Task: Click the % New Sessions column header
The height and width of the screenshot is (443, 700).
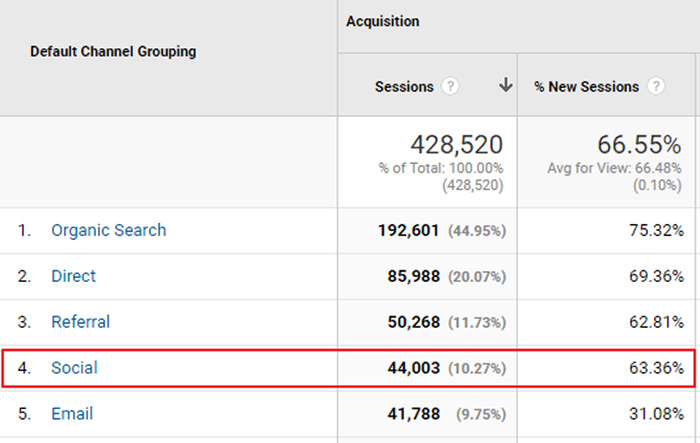Action: 587,86
